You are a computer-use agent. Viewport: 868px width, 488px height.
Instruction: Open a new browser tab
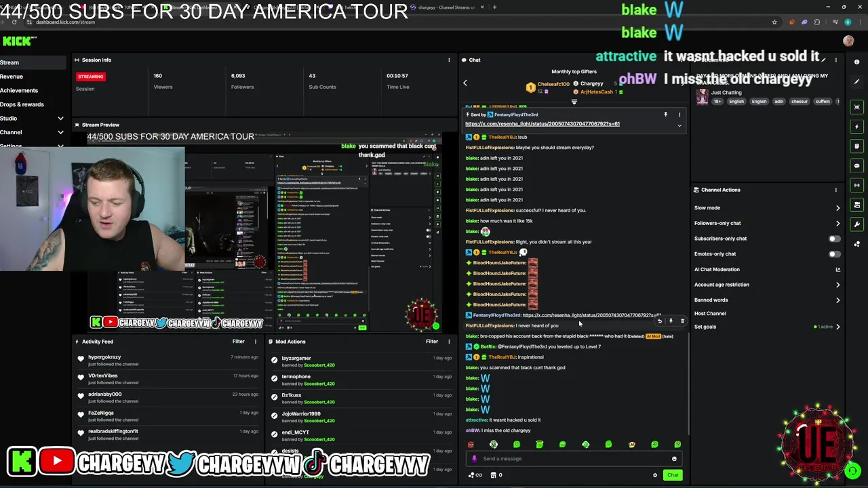coord(494,7)
